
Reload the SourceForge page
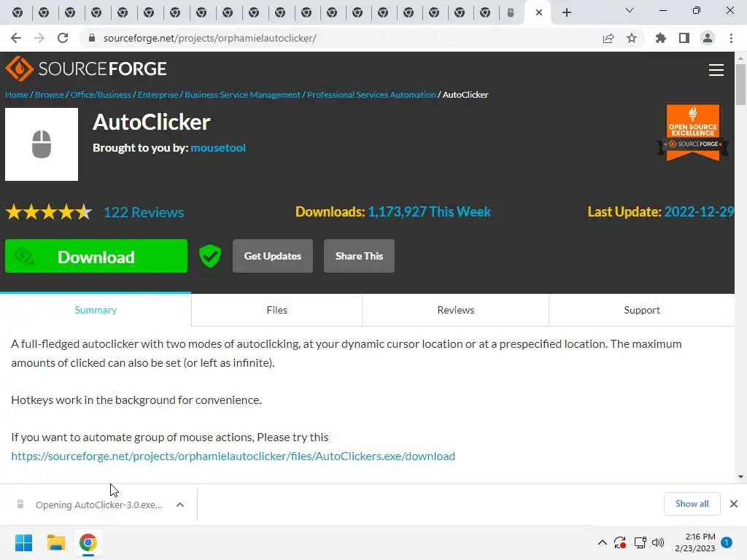(x=63, y=38)
